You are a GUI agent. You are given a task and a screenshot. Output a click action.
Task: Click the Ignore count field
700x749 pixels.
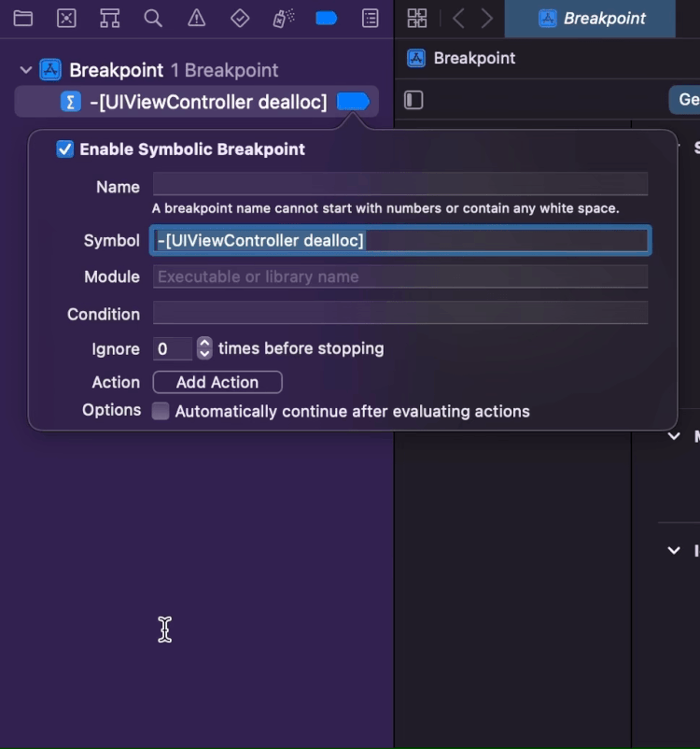pyautogui.click(x=173, y=348)
